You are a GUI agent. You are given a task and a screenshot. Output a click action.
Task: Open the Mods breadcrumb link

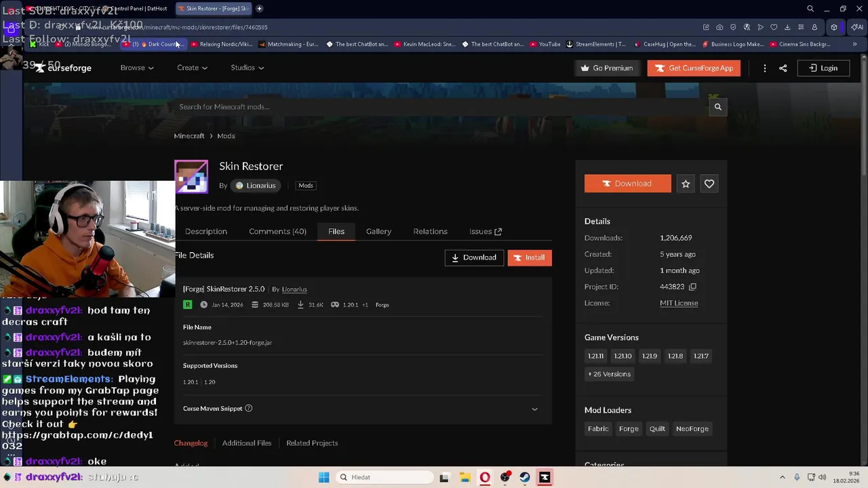[x=226, y=136]
